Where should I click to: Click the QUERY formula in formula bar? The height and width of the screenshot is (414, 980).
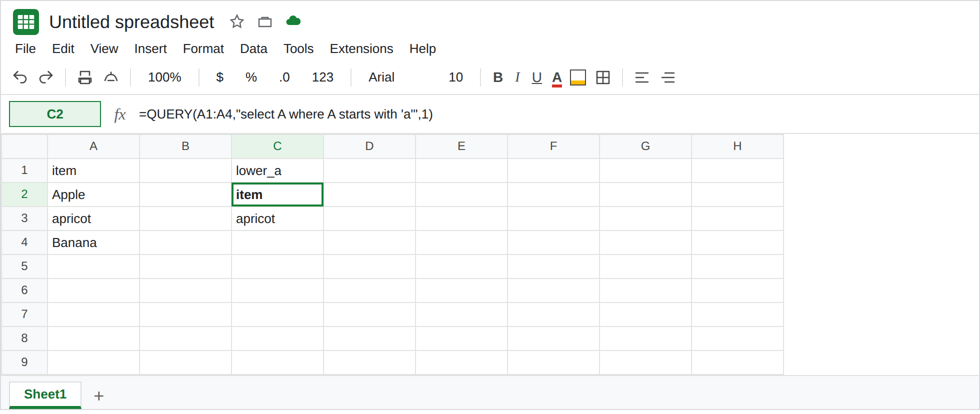(285, 114)
